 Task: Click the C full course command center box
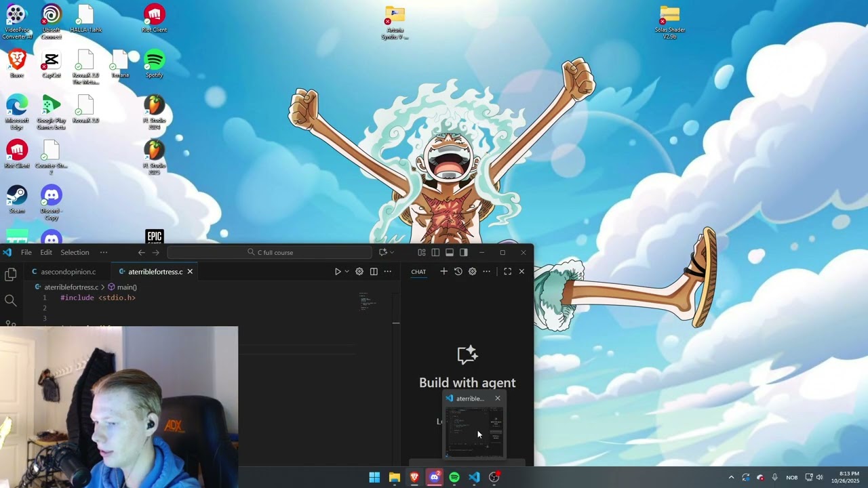[270, 252]
